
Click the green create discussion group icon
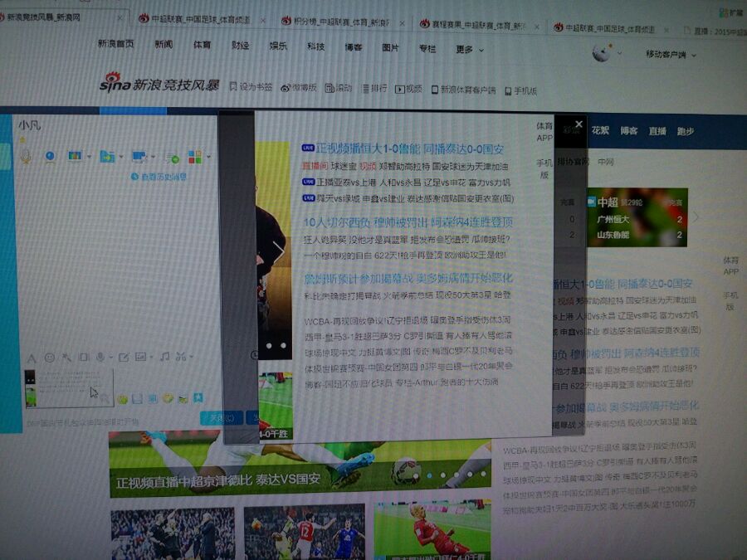(x=172, y=157)
